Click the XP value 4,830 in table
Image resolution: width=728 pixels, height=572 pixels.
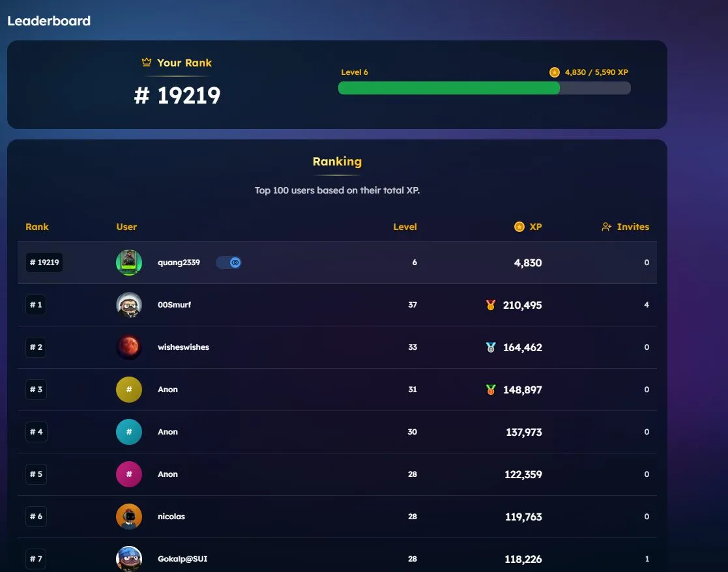tap(528, 263)
